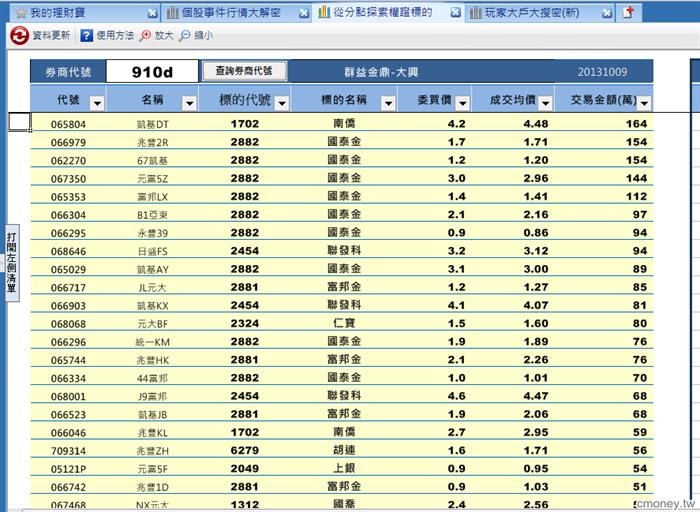Open the 打開左側清單 side panel tab

pos(12,262)
